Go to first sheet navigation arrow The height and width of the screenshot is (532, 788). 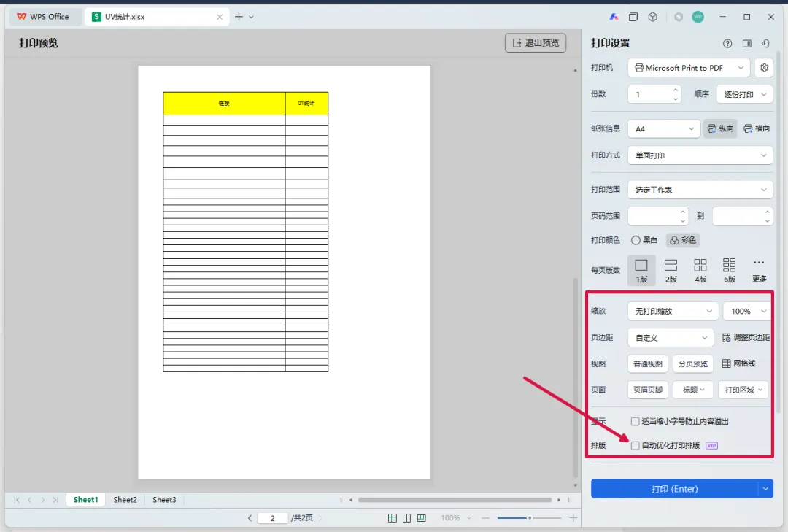[17, 500]
